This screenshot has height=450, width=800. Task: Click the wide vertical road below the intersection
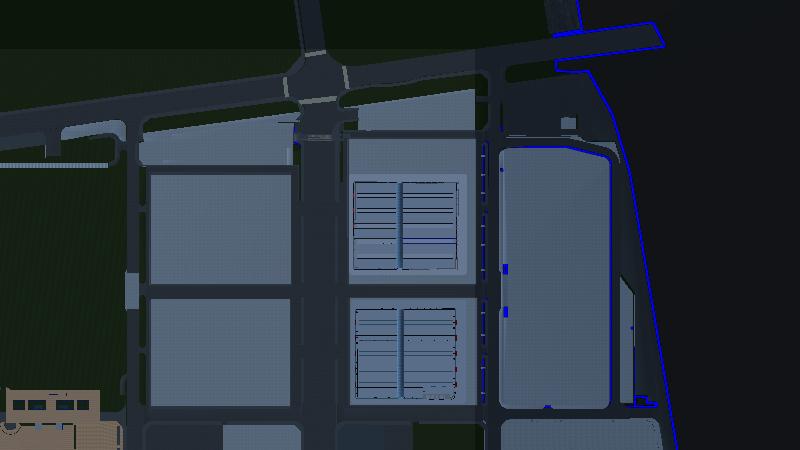320,280
